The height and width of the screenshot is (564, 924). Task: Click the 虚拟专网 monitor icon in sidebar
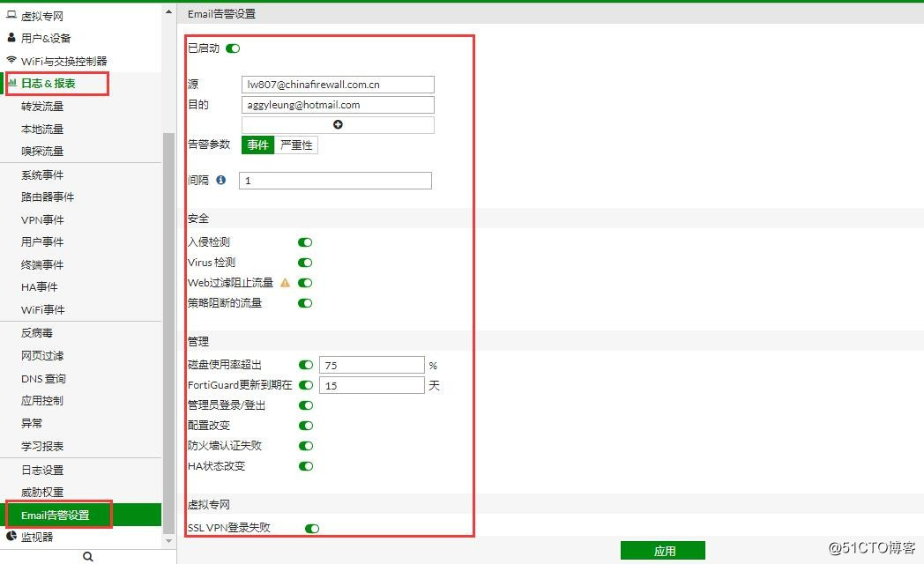(11, 15)
